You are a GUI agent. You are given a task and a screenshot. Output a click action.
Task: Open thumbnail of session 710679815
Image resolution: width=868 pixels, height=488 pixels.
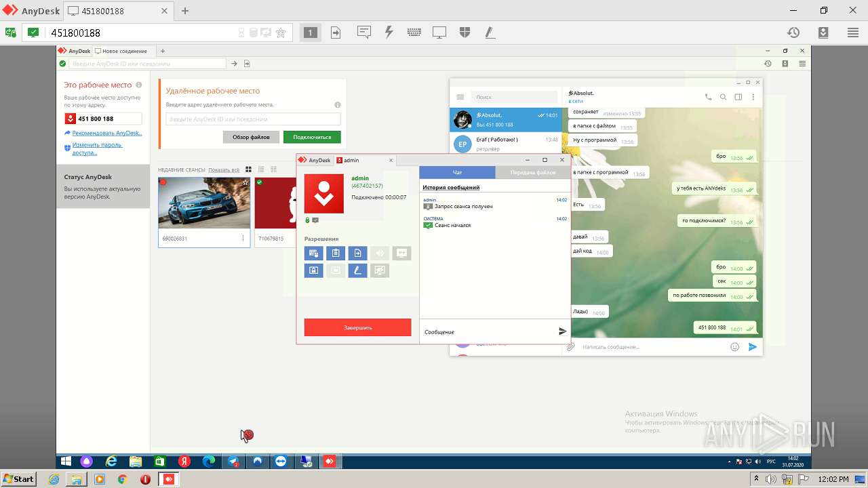(x=275, y=203)
